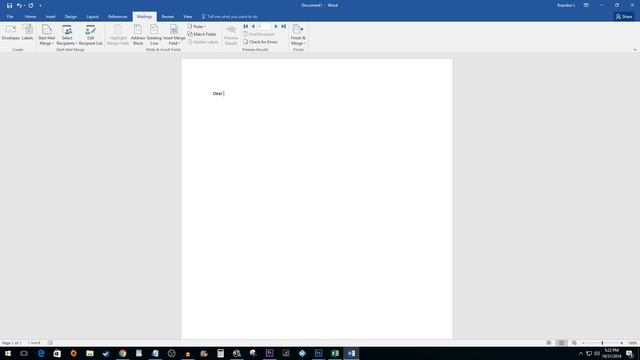Screen dimensions: 640x360
Task: Open Task View on taskbar
Action: 24,353
